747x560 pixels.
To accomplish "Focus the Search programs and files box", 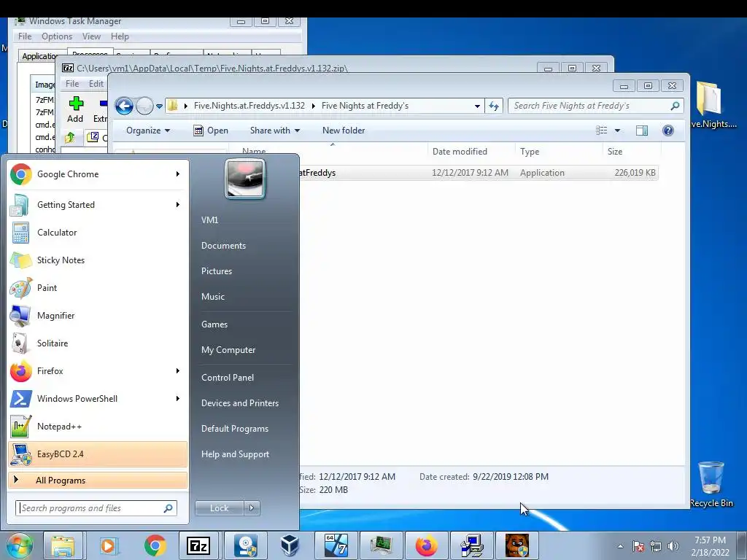I will 96,508.
